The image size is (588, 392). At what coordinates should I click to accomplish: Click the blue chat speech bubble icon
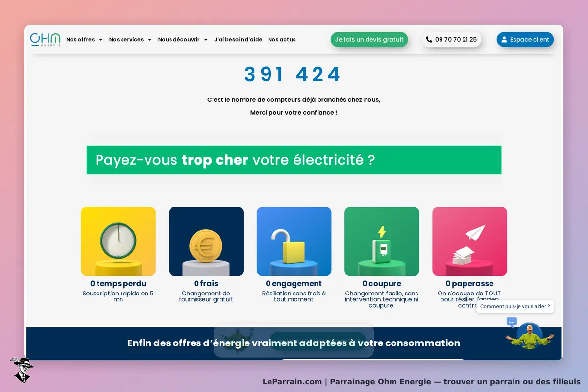pyautogui.click(x=512, y=322)
